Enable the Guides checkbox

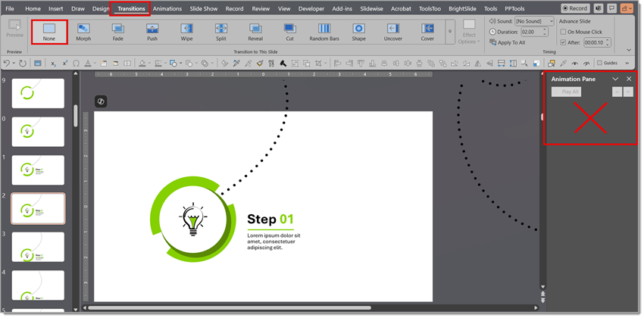tap(599, 63)
